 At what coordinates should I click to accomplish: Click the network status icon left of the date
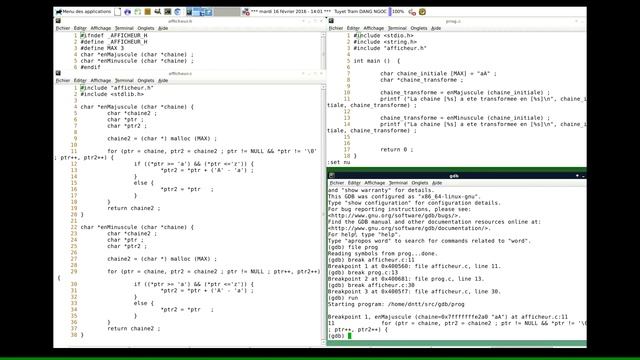point(246,12)
